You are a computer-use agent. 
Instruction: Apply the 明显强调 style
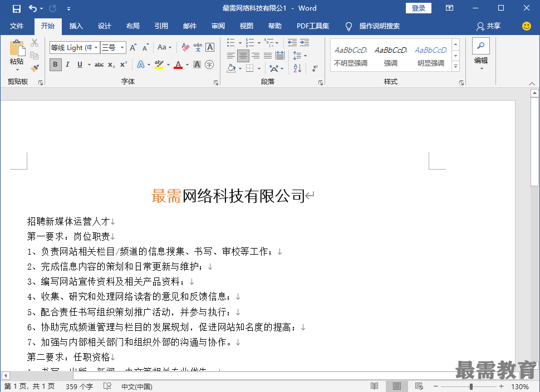click(x=430, y=56)
